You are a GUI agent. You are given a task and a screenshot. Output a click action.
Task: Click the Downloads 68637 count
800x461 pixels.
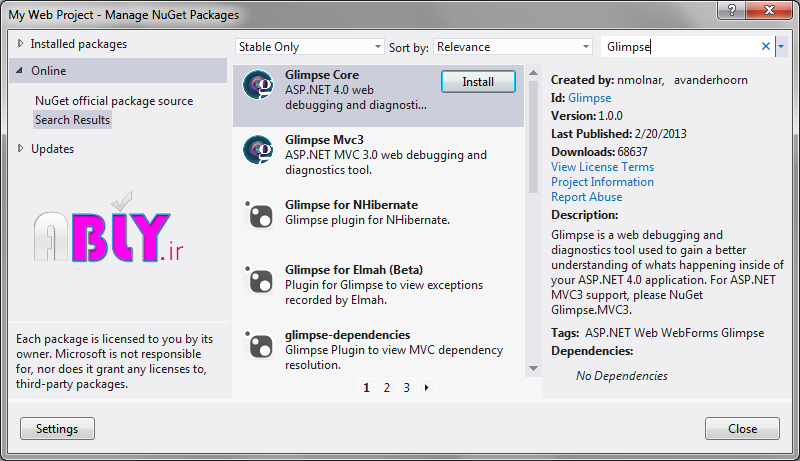[632, 152]
